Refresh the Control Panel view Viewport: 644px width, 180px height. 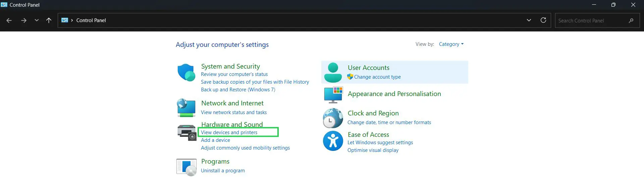point(543,20)
